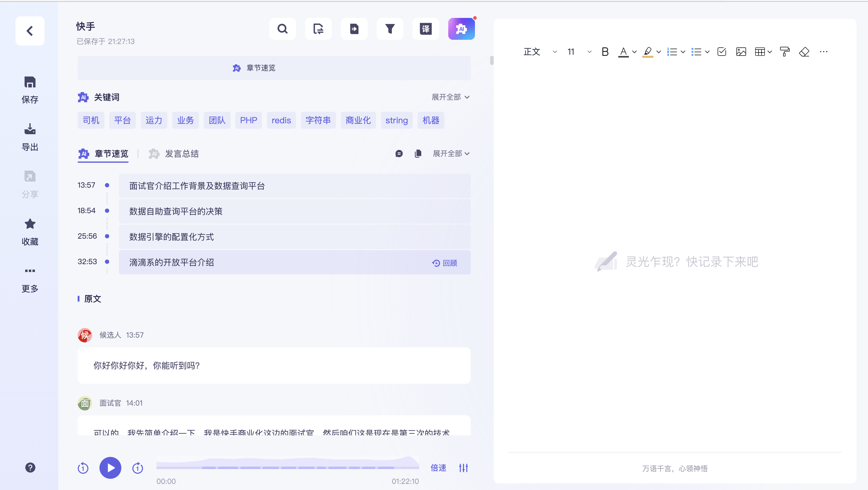Click the audio waveform progress bar
Viewport: 868px width, 490px height.
tap(288, 465)
